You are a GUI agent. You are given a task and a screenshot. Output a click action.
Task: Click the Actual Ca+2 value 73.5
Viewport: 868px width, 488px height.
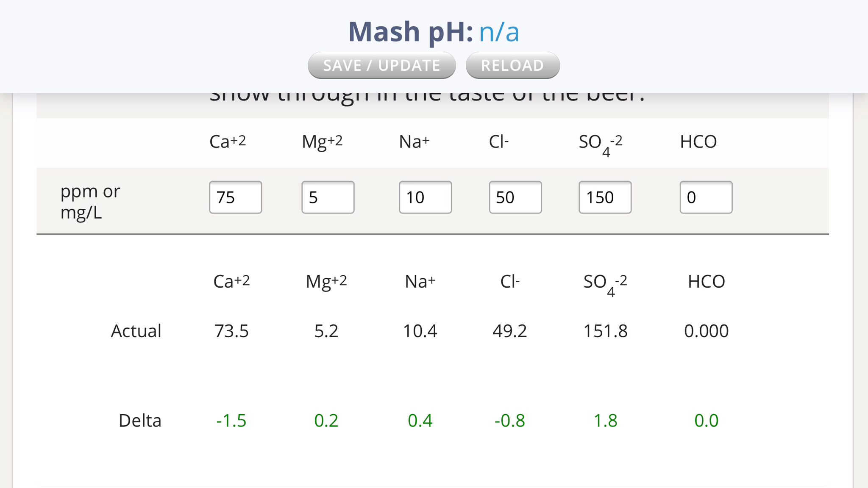[x=231, y=331]
